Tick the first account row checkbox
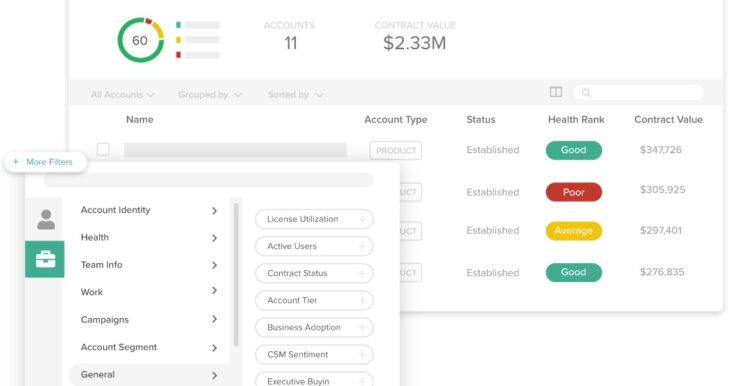 [103, 149]
